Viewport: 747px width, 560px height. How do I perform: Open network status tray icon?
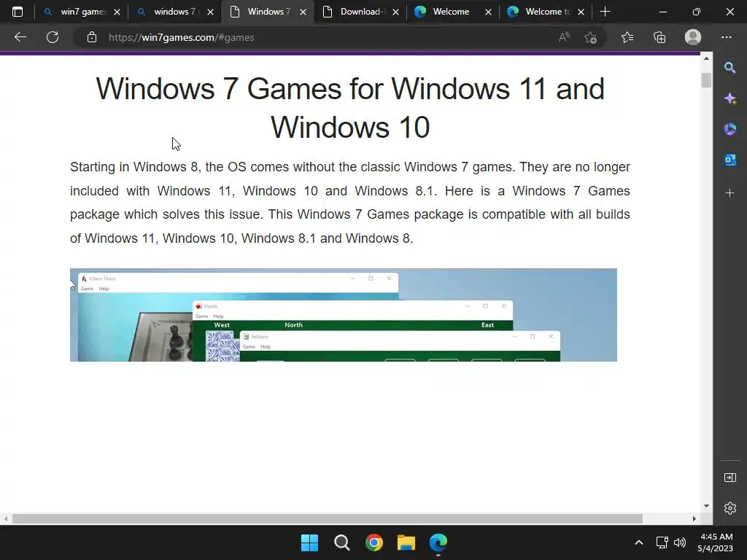pyautogui.click(x=662, y=542)
